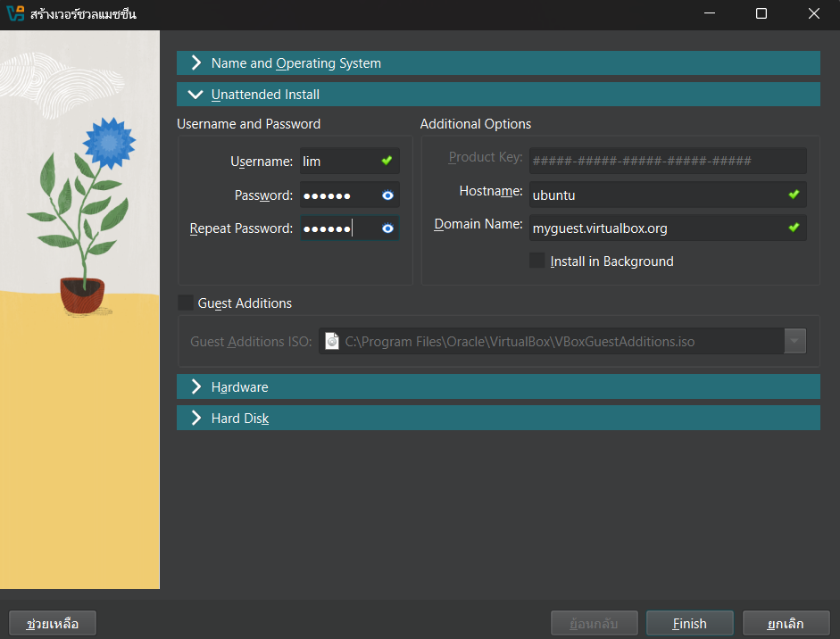This screenshot has width=840, height=639.
Task: Click the ช่วยเหลือ help button
Action: [x=53, y=623]
